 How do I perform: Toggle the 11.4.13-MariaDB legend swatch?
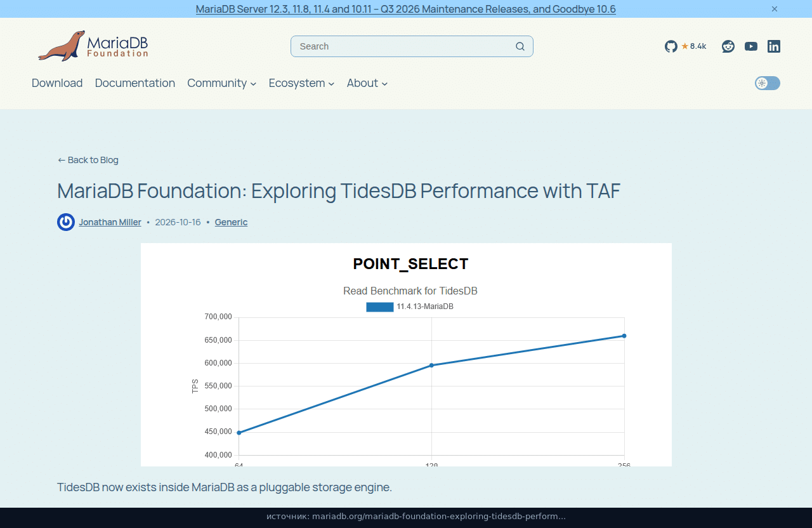(380, 307)
